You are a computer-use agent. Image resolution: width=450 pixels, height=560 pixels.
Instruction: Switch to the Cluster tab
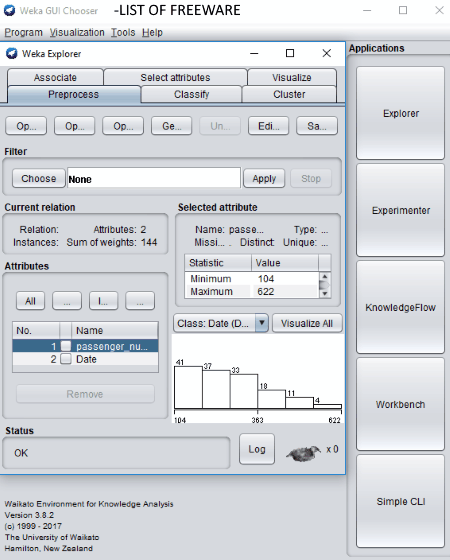click(x=289, y=94)
